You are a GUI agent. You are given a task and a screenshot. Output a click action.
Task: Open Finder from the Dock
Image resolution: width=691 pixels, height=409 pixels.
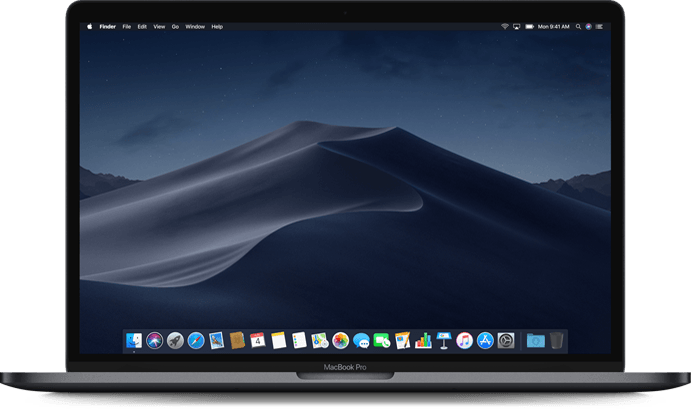(134, 341)
